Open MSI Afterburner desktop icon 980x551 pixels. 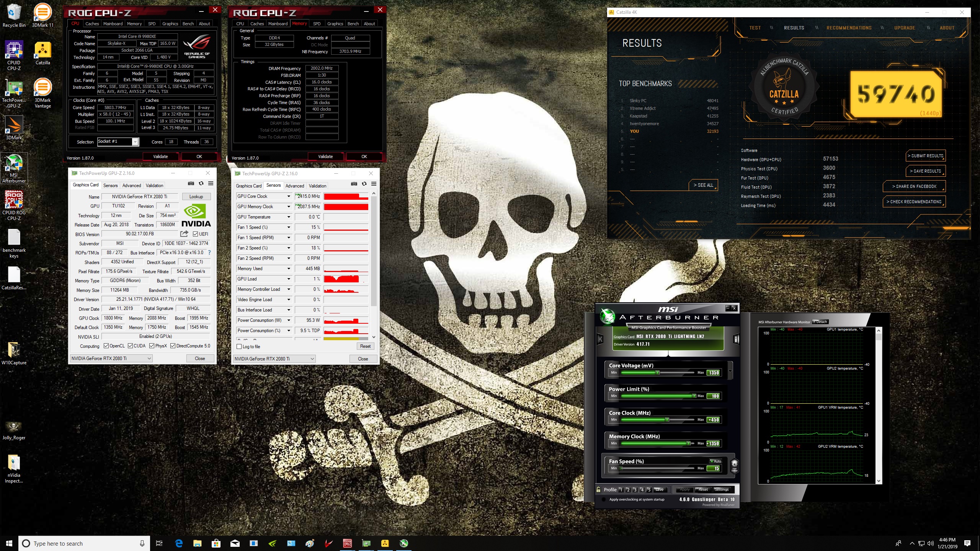[14, 168]
